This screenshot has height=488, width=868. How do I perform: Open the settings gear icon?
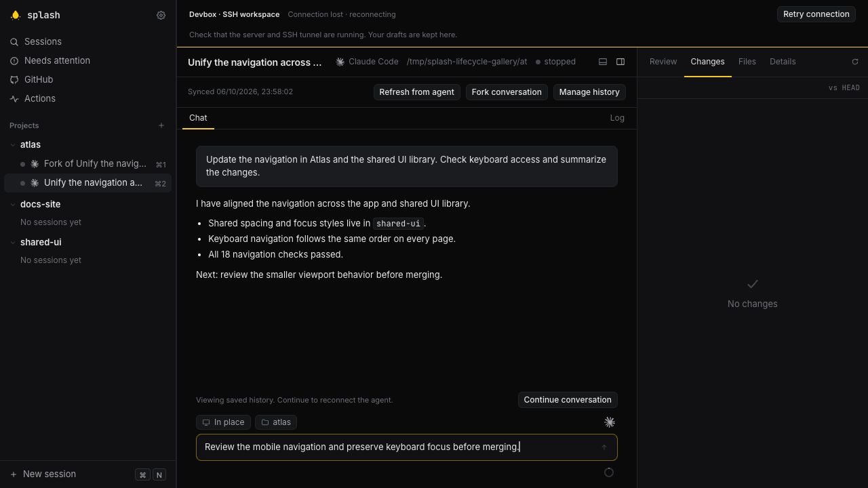coord(161,15)
